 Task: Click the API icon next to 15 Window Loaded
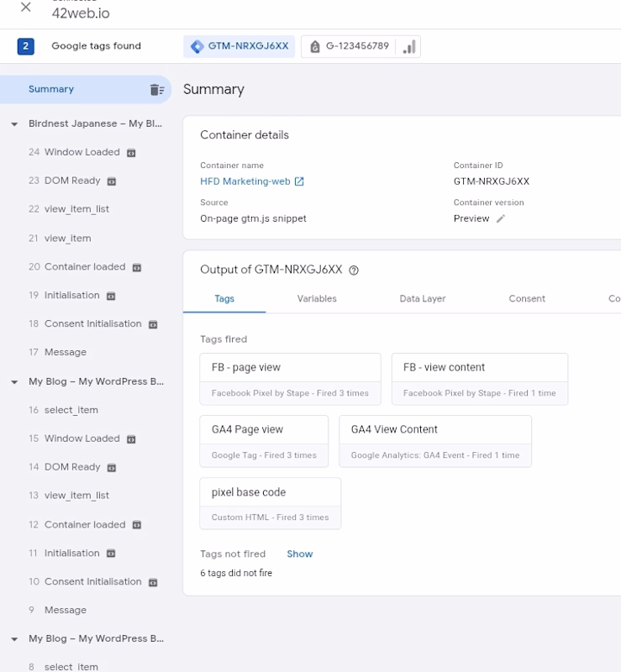(x=131, y=439)
